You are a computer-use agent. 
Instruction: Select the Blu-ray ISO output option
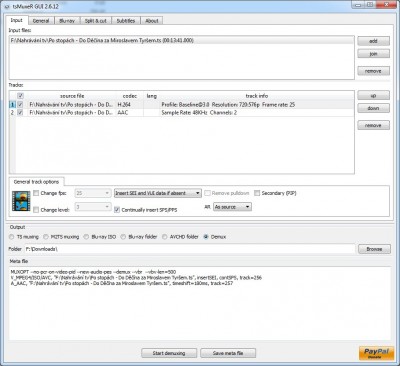click(86, 237)
